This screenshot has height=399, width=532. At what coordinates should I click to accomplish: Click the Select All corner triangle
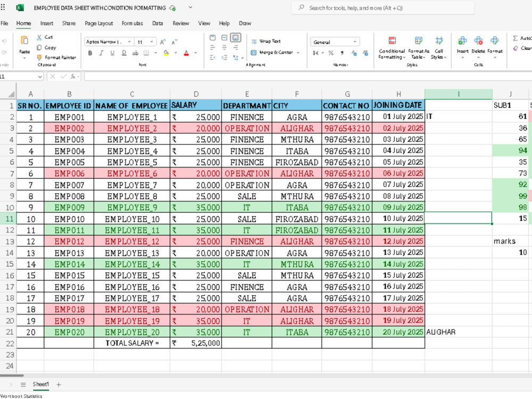point(11,94)
